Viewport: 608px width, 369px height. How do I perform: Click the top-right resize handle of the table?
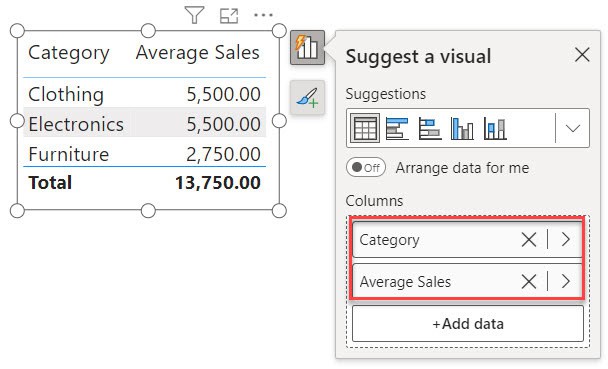click(279, 30)
